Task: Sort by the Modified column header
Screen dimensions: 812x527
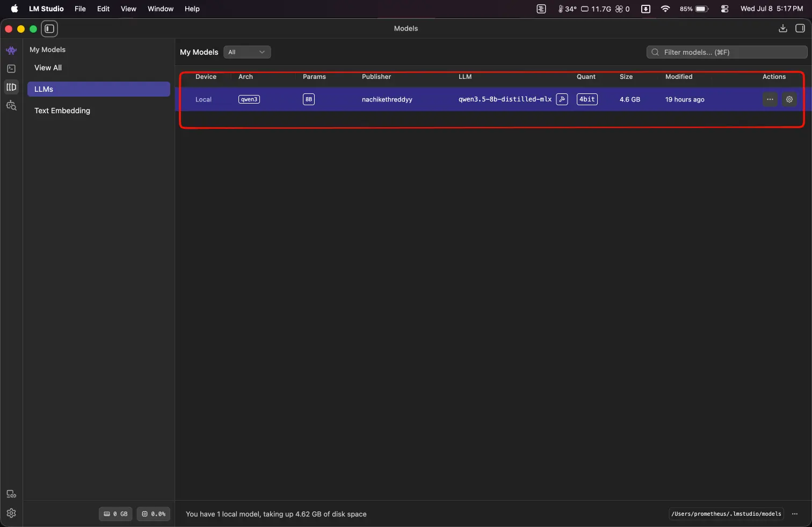Action: (x=679, y=77)
